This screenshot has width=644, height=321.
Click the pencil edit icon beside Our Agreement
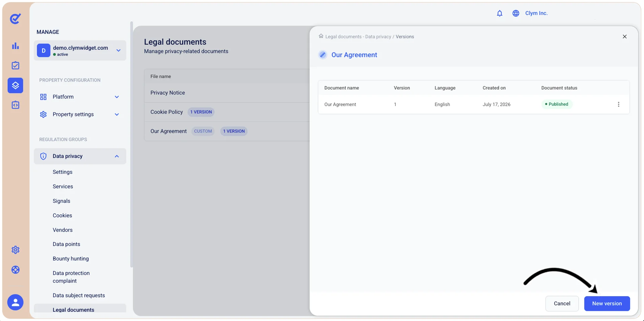coord(323,55)
